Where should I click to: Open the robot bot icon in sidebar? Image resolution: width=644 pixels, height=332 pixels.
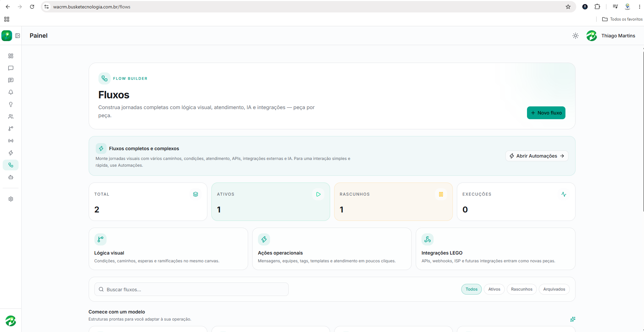click(x=11, y=177)
